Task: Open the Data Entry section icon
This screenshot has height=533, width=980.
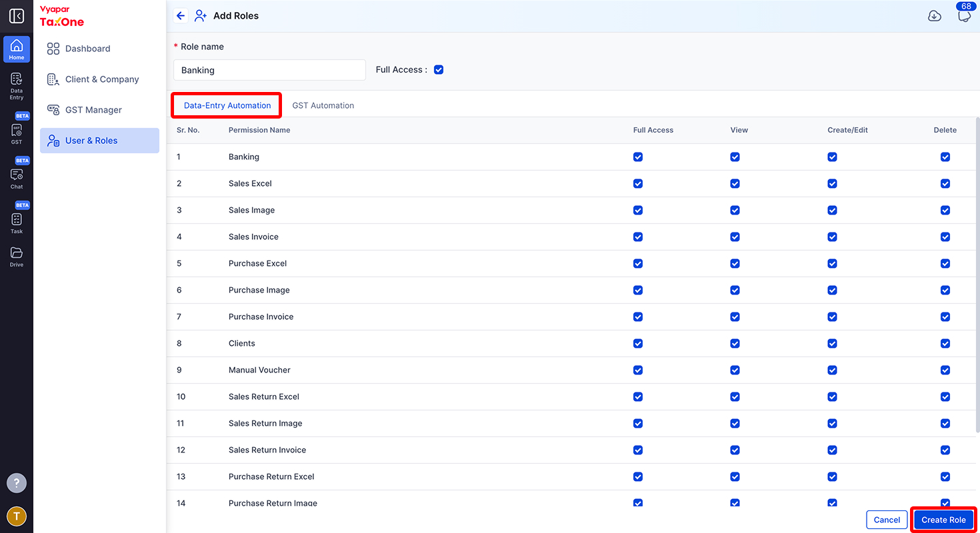Action: point(17,87)
